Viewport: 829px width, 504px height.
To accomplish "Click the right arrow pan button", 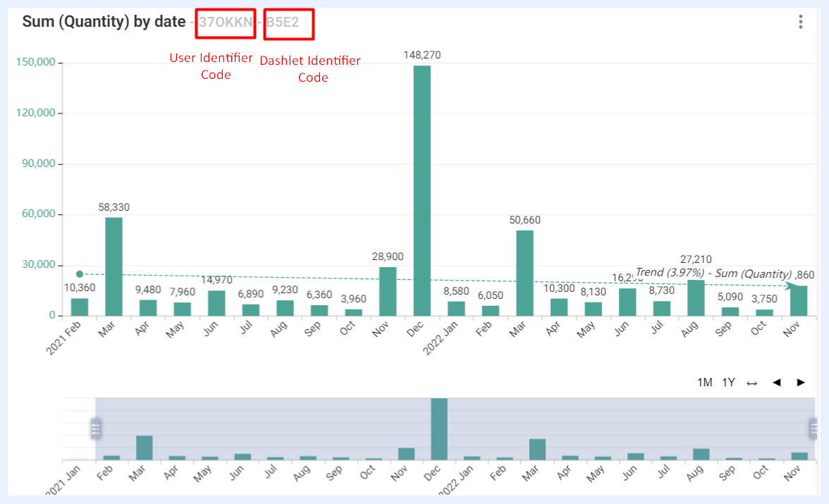I will pyautogui.click(x=801, y=382).
